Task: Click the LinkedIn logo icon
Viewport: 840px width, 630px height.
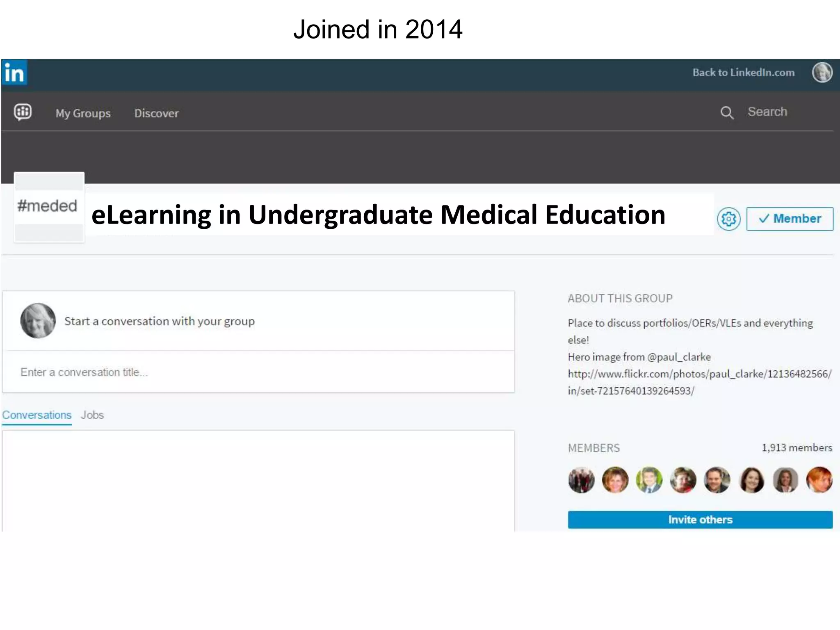Action: [14, 73]
